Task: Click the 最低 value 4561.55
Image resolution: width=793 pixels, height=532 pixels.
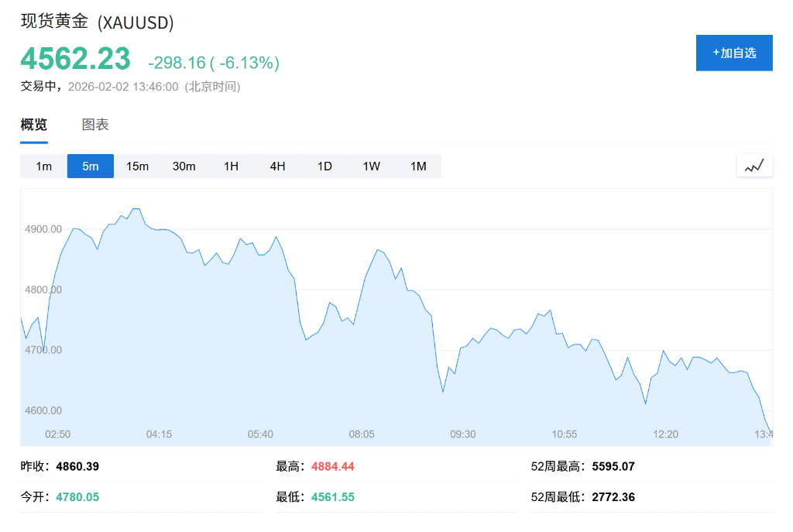Action: click(x=332, y=496)
